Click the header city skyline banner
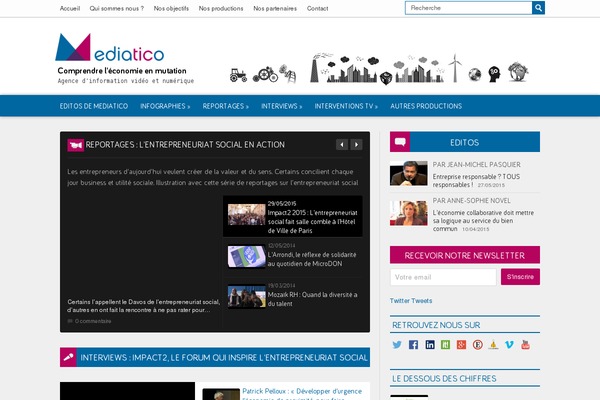This screenshot has height=400, width=600. click(379, 68)
